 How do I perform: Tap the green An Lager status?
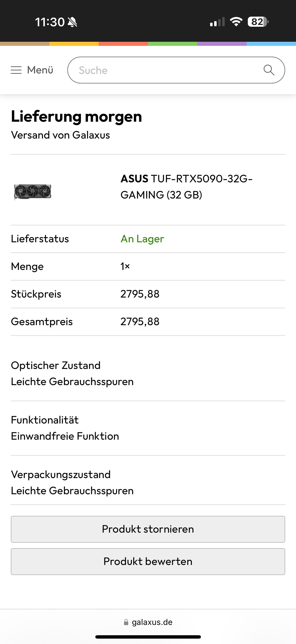(x=142, y=239)
